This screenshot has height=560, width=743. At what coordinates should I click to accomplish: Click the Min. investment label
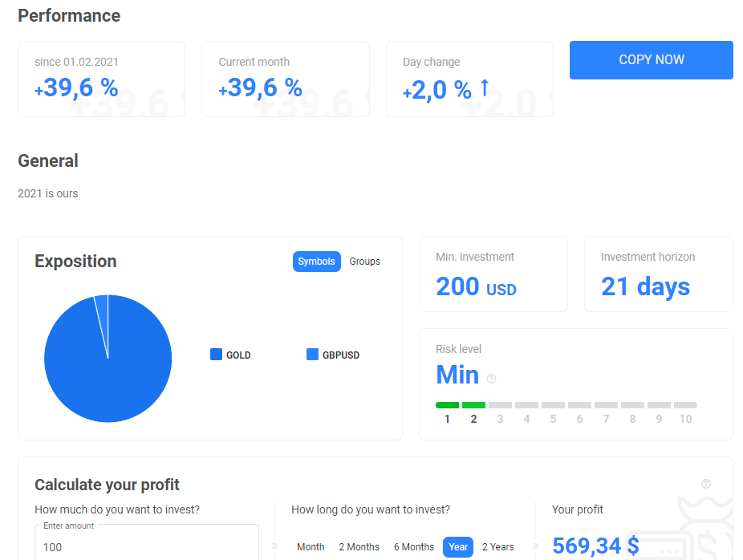tap(475, 257)
